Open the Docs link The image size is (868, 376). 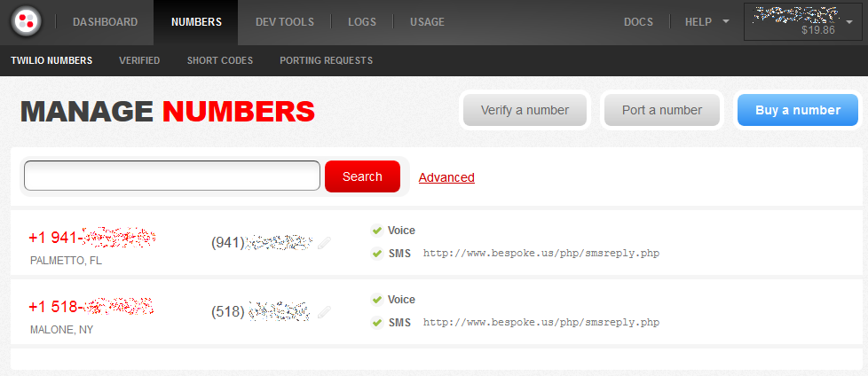(638, 22)
